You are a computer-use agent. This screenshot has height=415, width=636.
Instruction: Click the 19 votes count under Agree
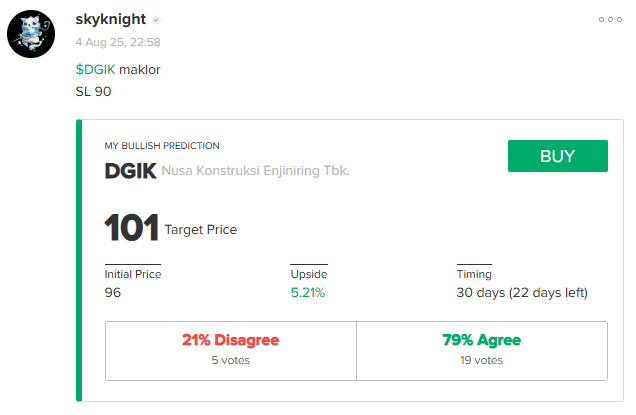(x=481, y=360)
